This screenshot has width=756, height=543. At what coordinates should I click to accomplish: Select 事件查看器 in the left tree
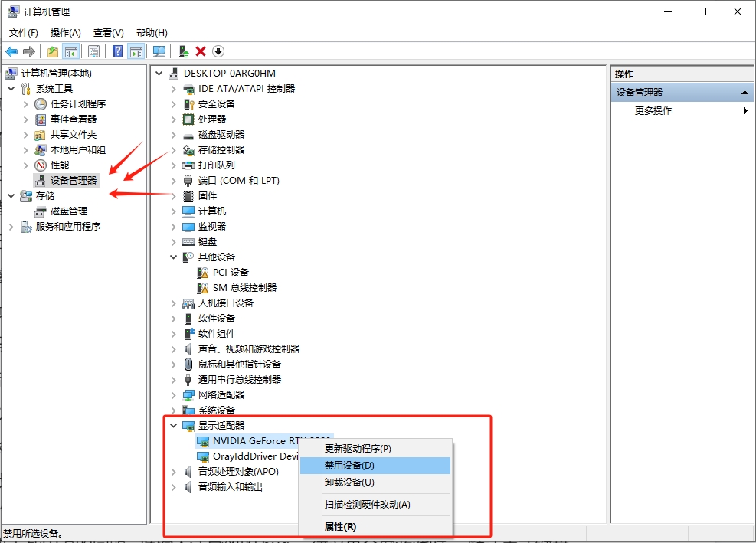[74, 119]
